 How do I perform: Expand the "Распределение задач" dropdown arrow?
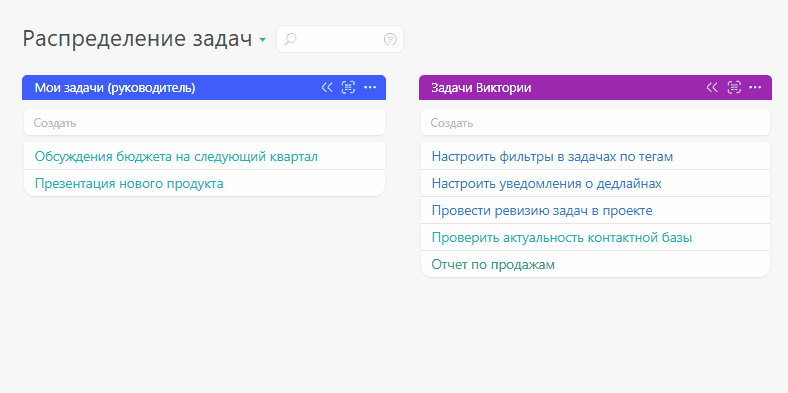pos(262,40)
